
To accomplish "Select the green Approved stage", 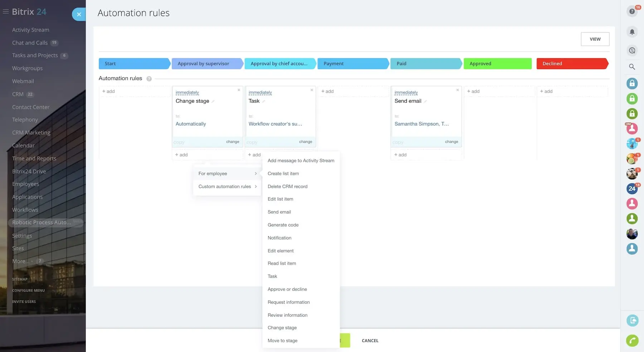I will (497, 64).
